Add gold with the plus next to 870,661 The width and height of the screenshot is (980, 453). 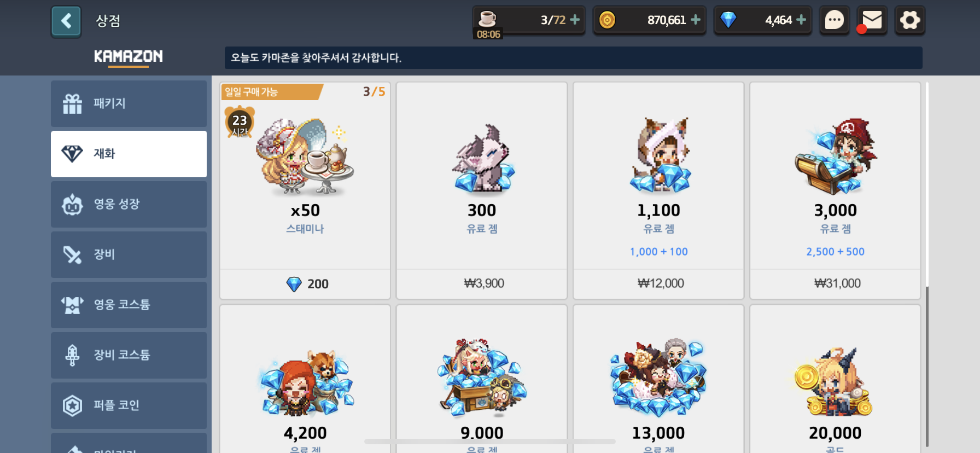pyautogui.click(x=696, y=20)
